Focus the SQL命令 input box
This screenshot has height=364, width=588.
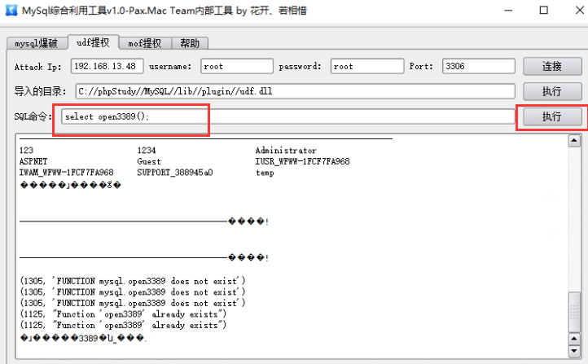pos(287,116)
